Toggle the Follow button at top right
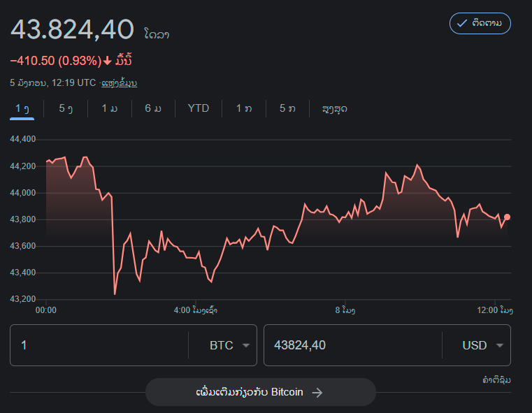 click(x=480, y=23)
